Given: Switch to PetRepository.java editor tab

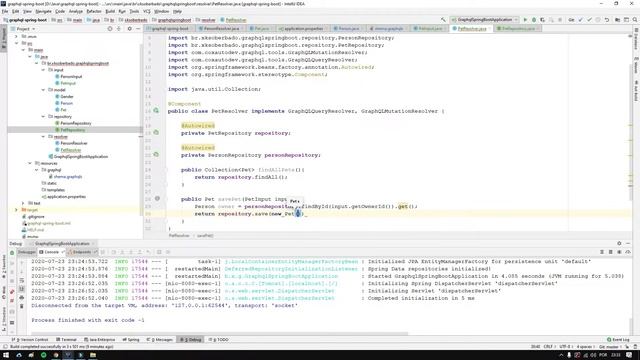Looking at the screenshot, I should [517, 29].
